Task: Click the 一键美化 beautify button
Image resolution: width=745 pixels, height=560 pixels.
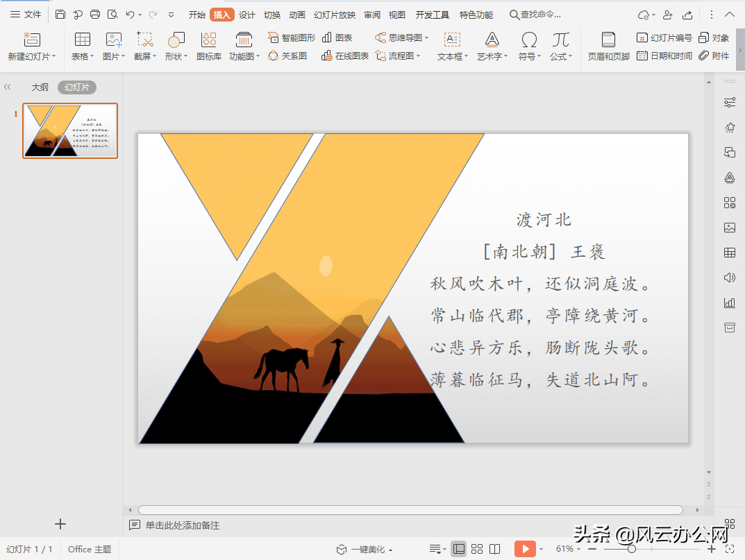Action: 367,548
